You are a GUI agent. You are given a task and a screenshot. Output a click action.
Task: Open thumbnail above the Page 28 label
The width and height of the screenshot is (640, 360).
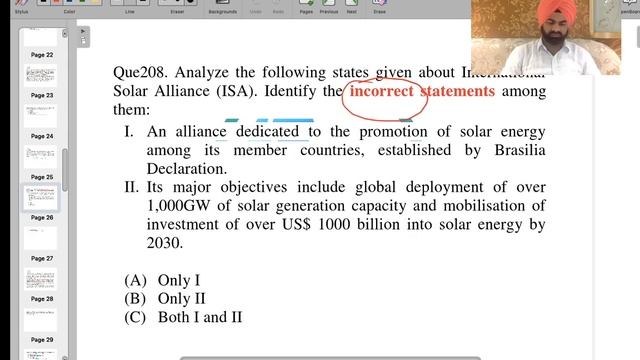tap(40, 279)
